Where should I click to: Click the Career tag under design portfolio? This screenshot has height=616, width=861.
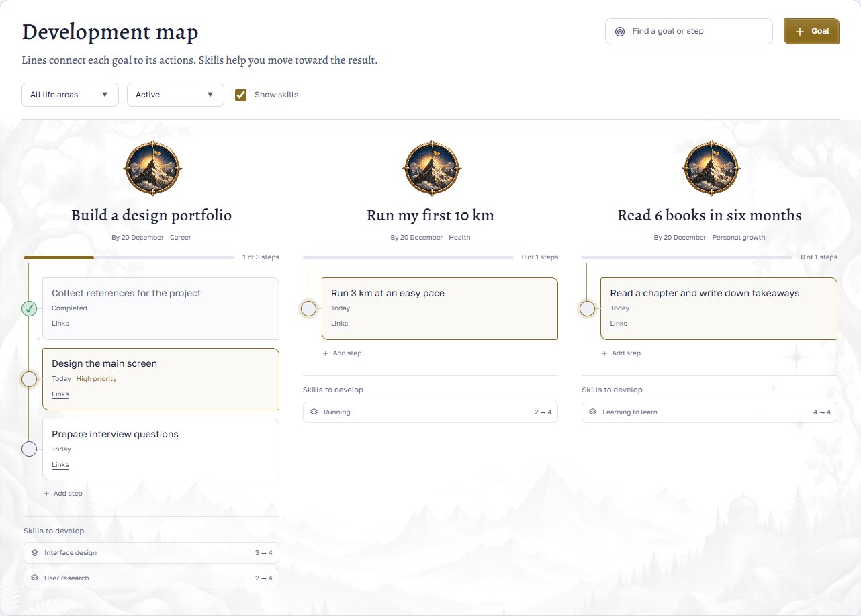pyautogui.click(x=181, y=238)
